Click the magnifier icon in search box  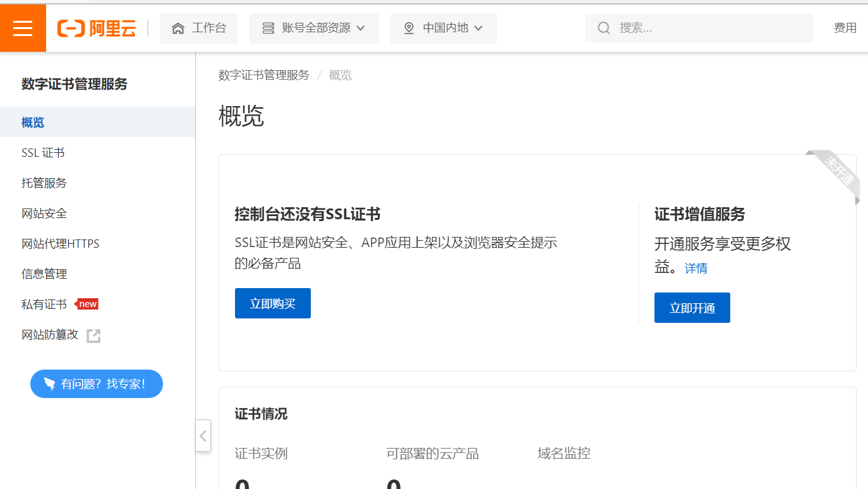point(604,28)
